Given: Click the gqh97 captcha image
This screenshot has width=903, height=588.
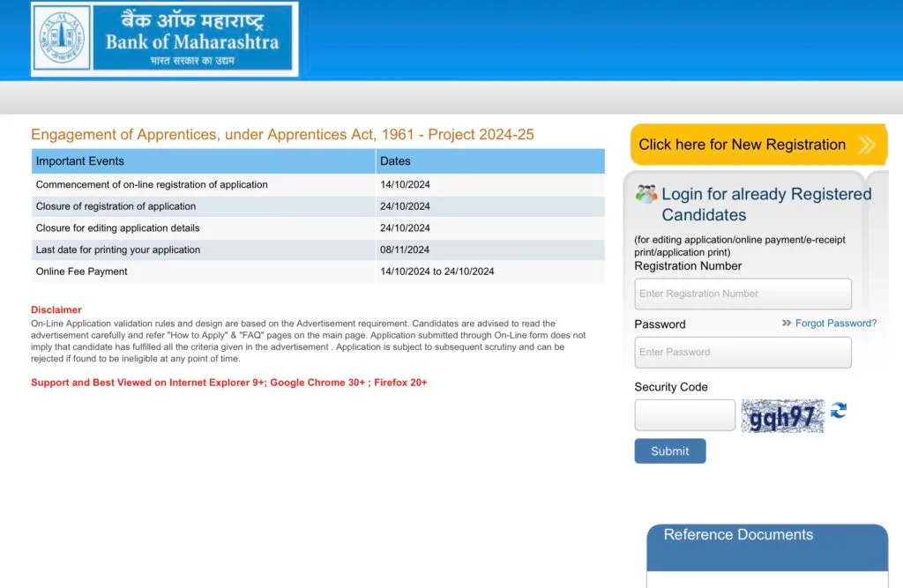Looking at the screenshot, I should 782,416.
